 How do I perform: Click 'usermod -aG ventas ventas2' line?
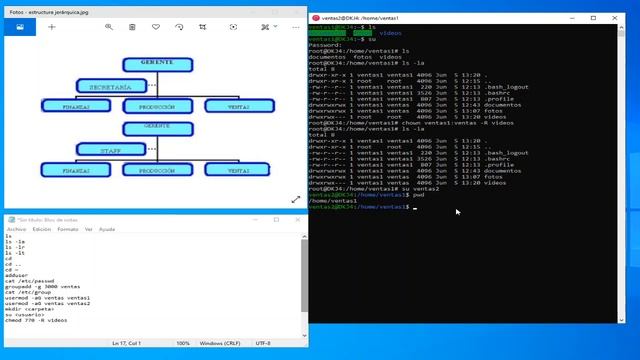(x=47, y=303)
